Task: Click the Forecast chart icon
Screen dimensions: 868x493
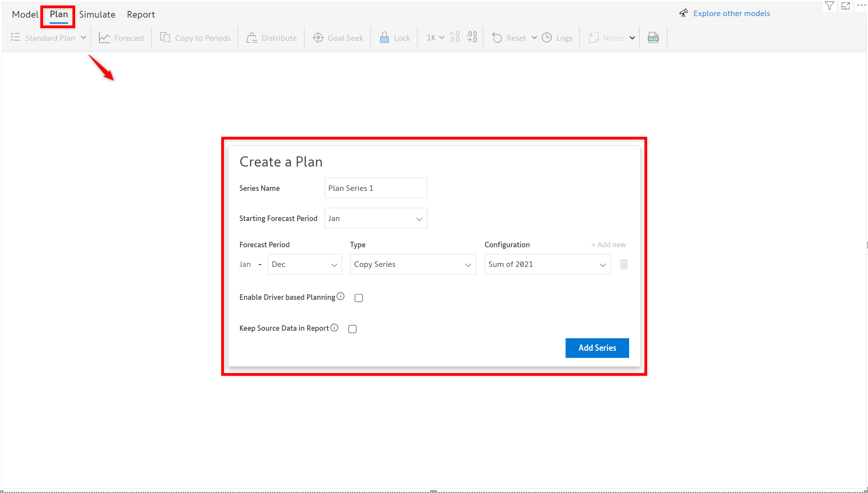Action: pos(105,38)
